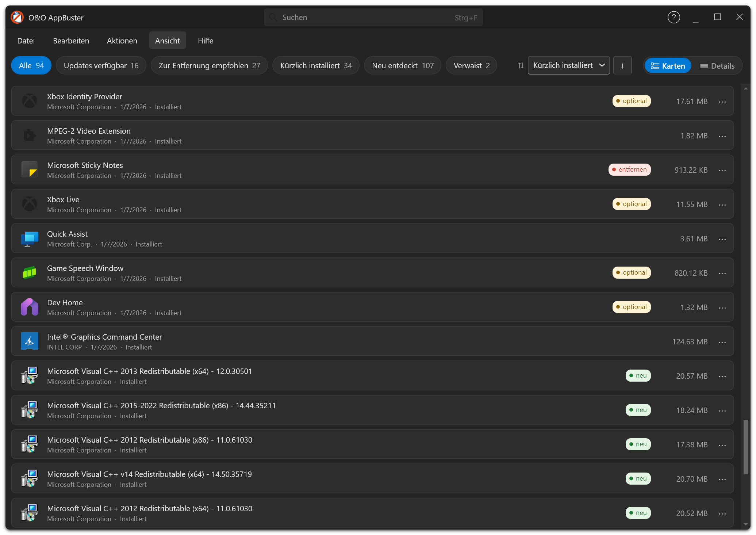
Task: Click the optional badge on Dev Home
Action: (x=632, y=307)
